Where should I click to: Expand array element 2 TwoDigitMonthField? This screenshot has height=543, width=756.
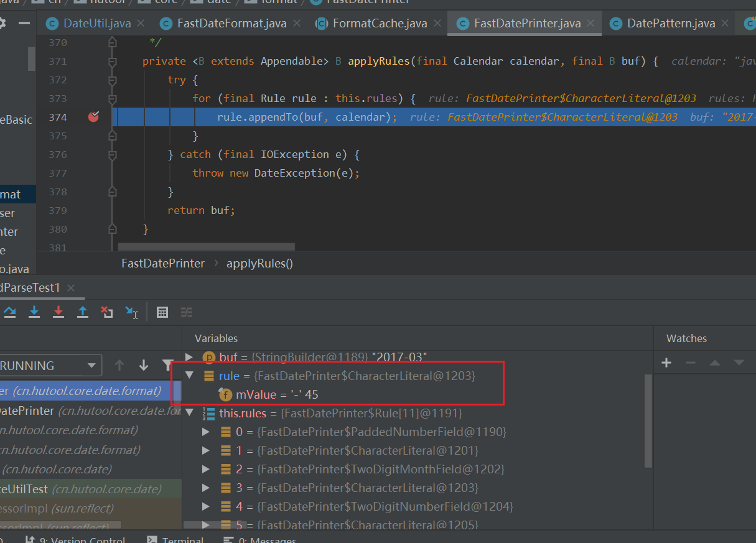click(207, 469)
